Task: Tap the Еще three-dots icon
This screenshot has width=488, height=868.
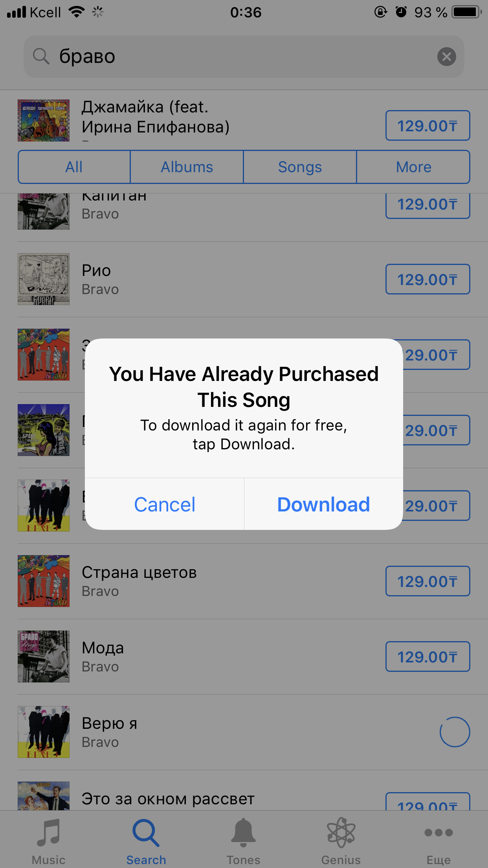Action: pos(438,833)
